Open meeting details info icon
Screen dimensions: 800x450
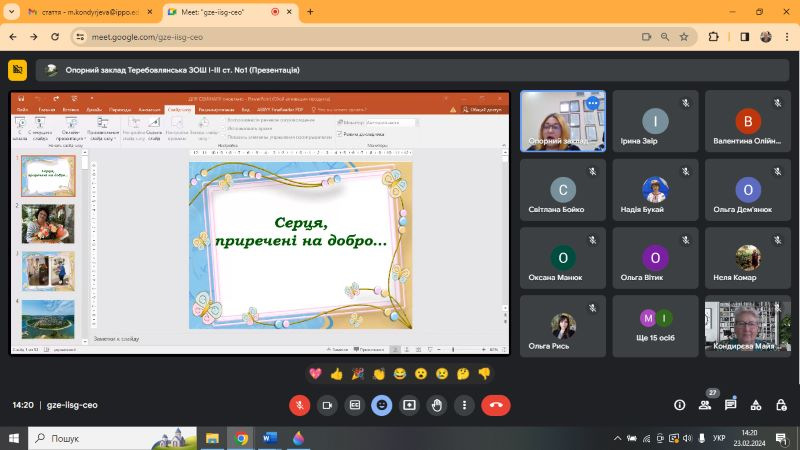tap(680, 405)
